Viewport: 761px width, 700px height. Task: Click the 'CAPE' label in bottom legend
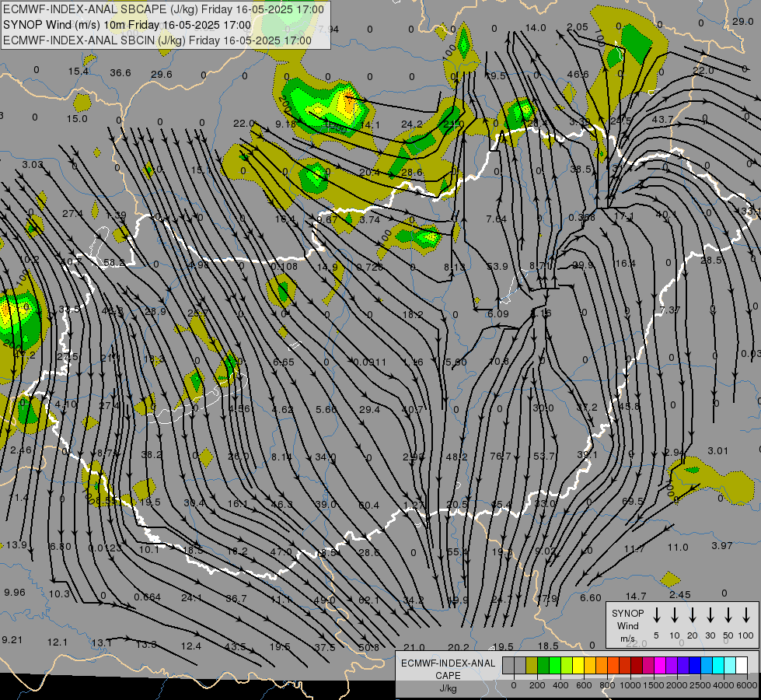[448, 676]
